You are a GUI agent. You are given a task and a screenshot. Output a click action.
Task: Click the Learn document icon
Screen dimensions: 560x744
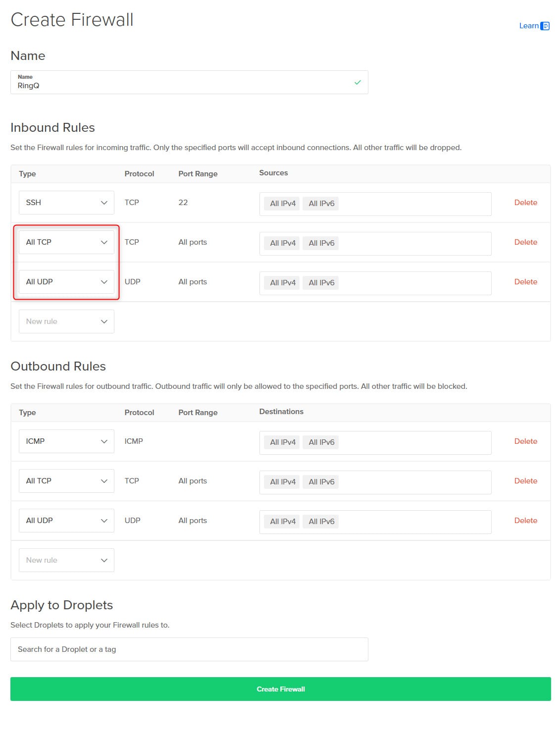click(546, 25)
